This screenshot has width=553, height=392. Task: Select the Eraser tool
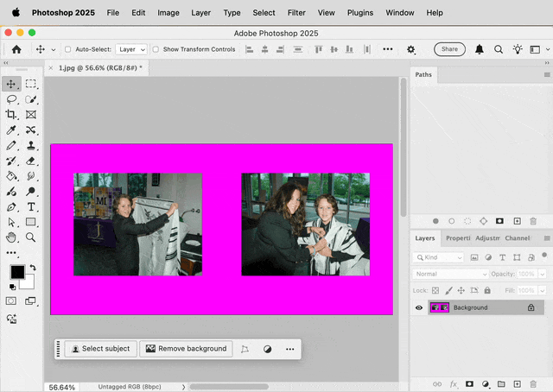pyautogui.click(x=31, y=161)
